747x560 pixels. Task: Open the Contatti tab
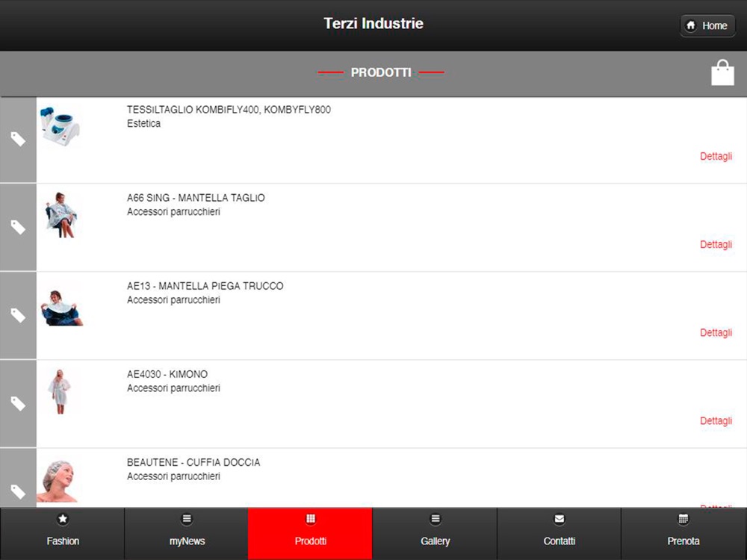coord(560,533)
